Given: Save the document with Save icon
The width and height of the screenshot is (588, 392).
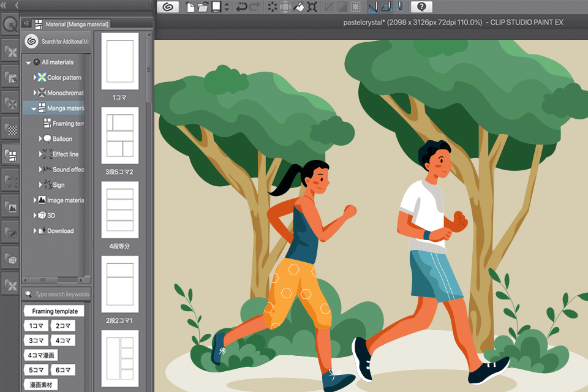Looking at the screenshot, I should point(216,7).
